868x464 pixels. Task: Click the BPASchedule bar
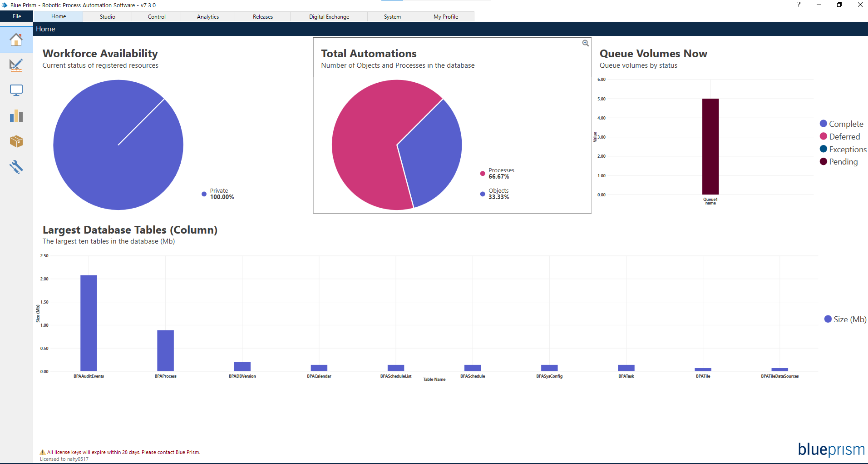coord(473,368)
